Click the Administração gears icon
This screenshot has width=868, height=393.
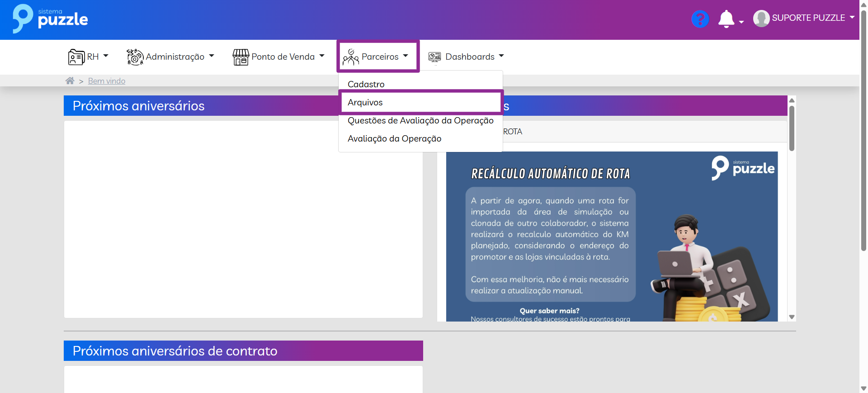click(x=135, y=57)
